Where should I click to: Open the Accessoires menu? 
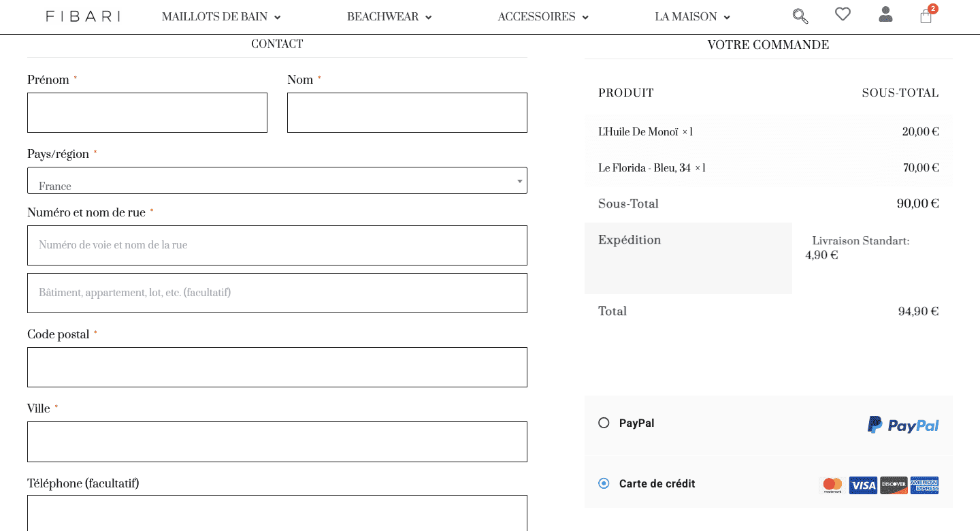543,17
